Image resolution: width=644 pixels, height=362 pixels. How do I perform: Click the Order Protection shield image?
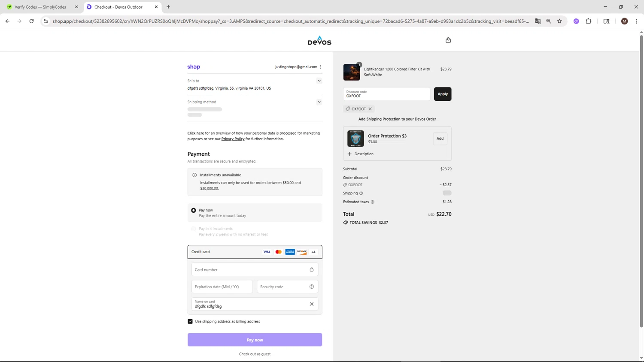click(355, 139)
